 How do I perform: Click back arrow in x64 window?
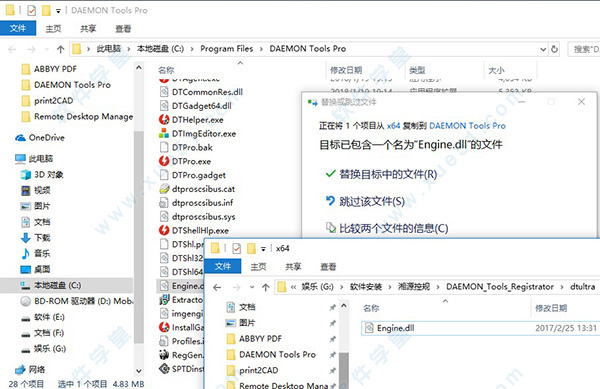[217, 287]
